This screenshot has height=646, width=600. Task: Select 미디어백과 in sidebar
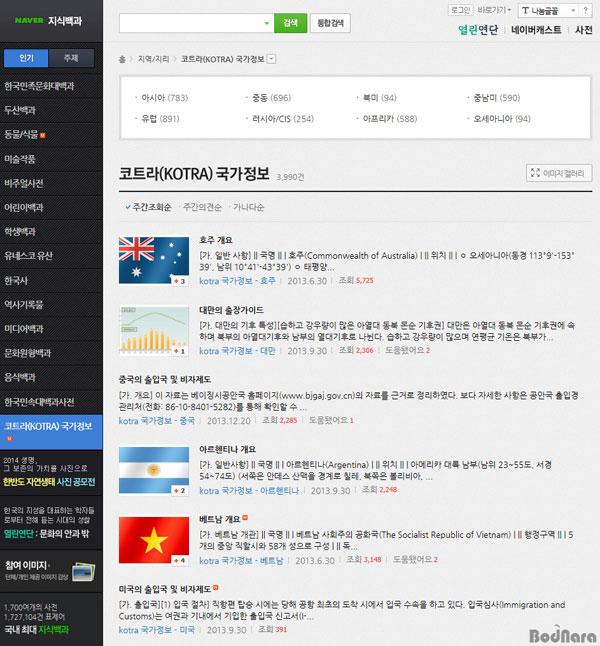51,329
